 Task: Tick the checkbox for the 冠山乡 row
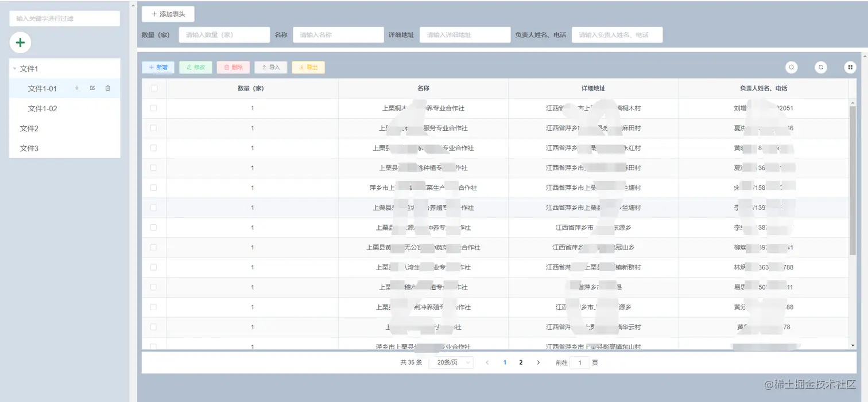(154, 248)
